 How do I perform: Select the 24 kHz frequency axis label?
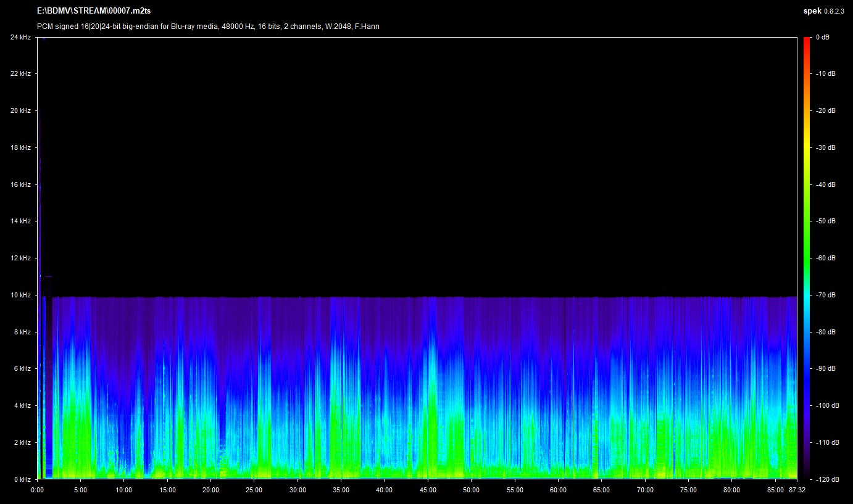20,37
